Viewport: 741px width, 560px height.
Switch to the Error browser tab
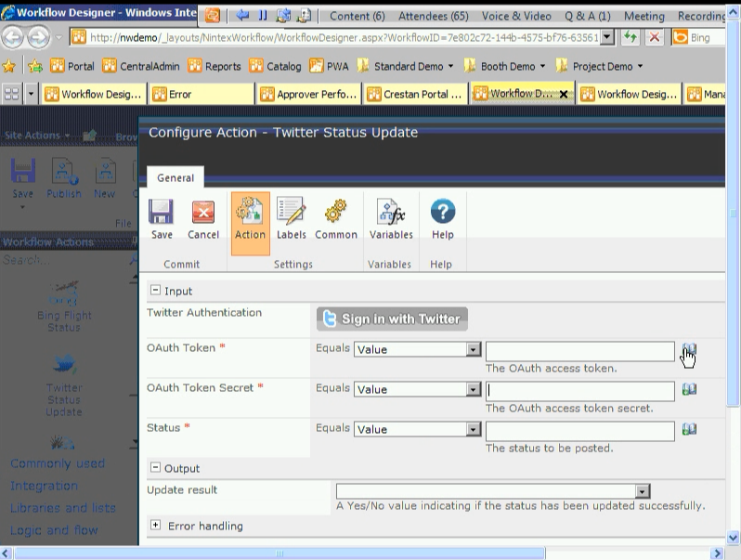coord(200,94)
